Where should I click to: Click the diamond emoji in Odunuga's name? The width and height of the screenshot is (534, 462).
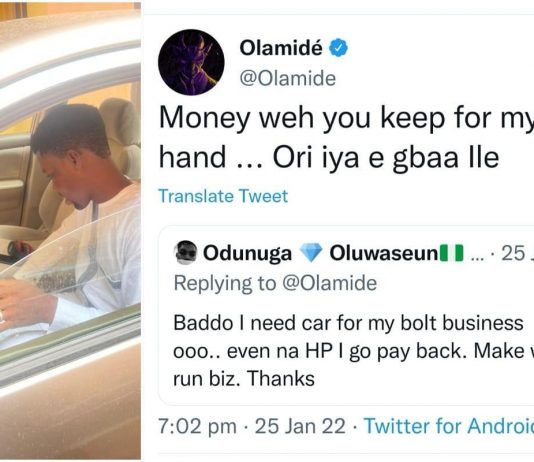pyautogui.click(x=310, y=253)
